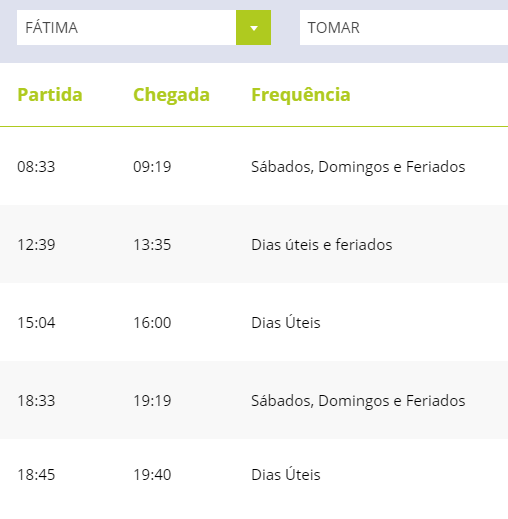Click Sábados, Domingos e Feriados for 08:33
This screenshot has width=508, height=519.
358,167
